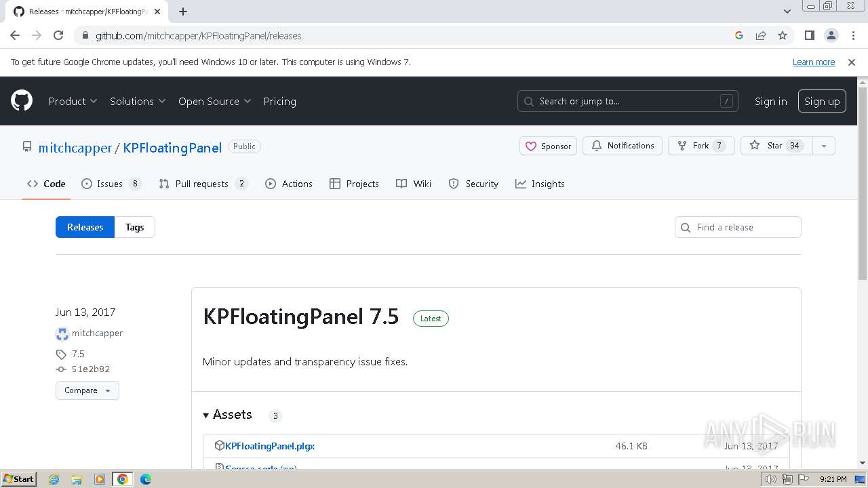This screenshot has width=868, height=488.
Task: Expand the Product menu
Action: click(x=73, y=101)
